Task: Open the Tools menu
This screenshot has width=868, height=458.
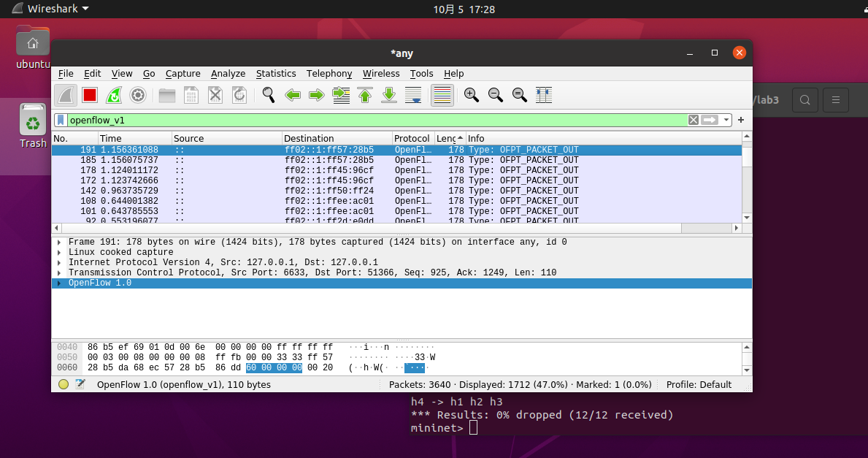Action: 421,74
